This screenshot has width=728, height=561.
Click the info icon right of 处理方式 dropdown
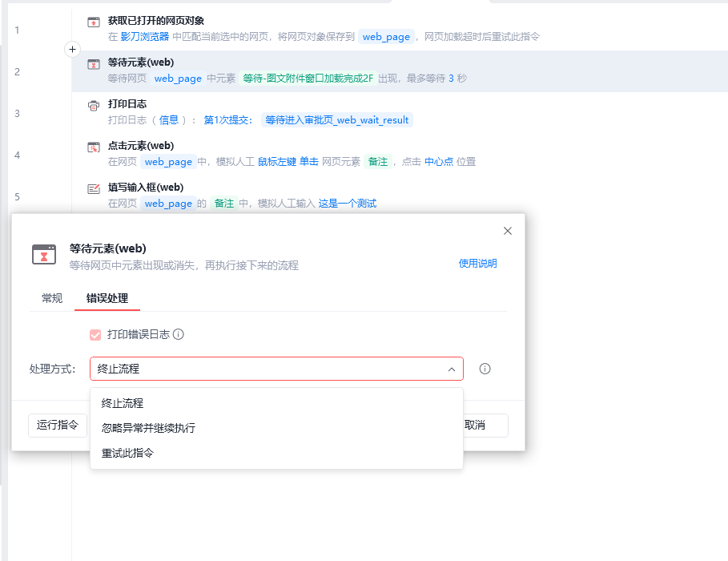point(485,369)
